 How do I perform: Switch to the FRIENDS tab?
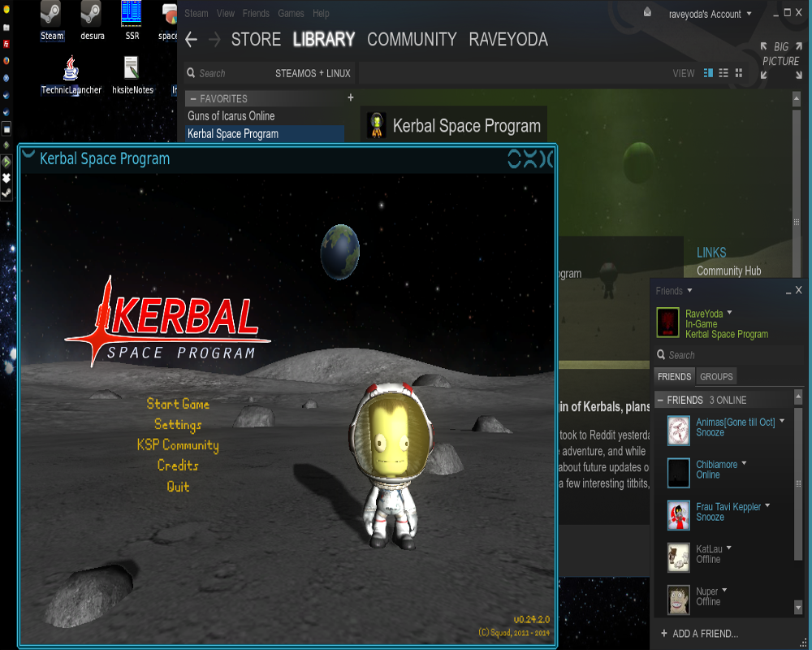[x=674, y=377]
